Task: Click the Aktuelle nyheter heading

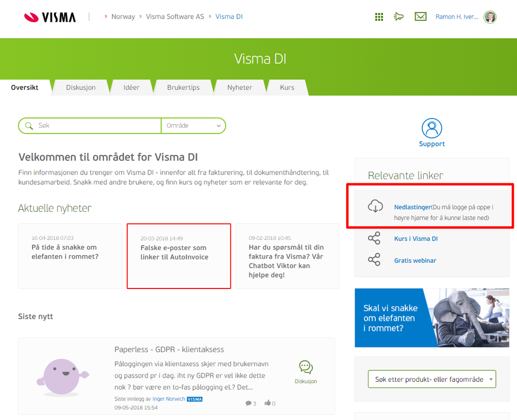Action: 54,208
